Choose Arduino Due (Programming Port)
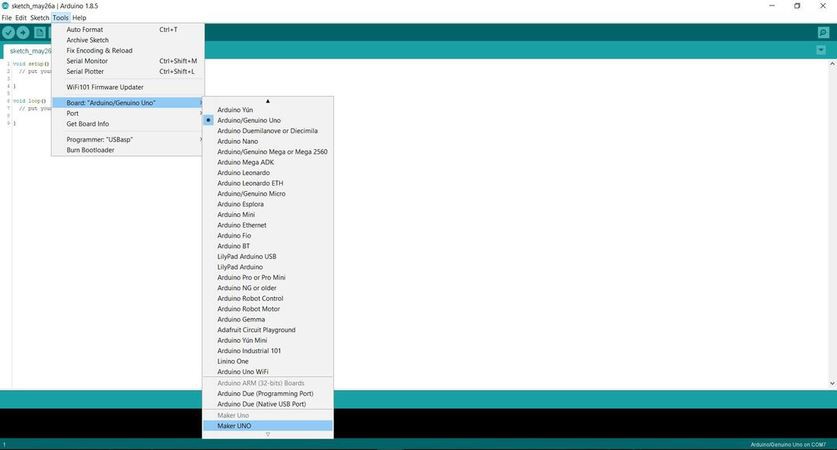Viewport: 837px width, 450px height. point(267,394)
